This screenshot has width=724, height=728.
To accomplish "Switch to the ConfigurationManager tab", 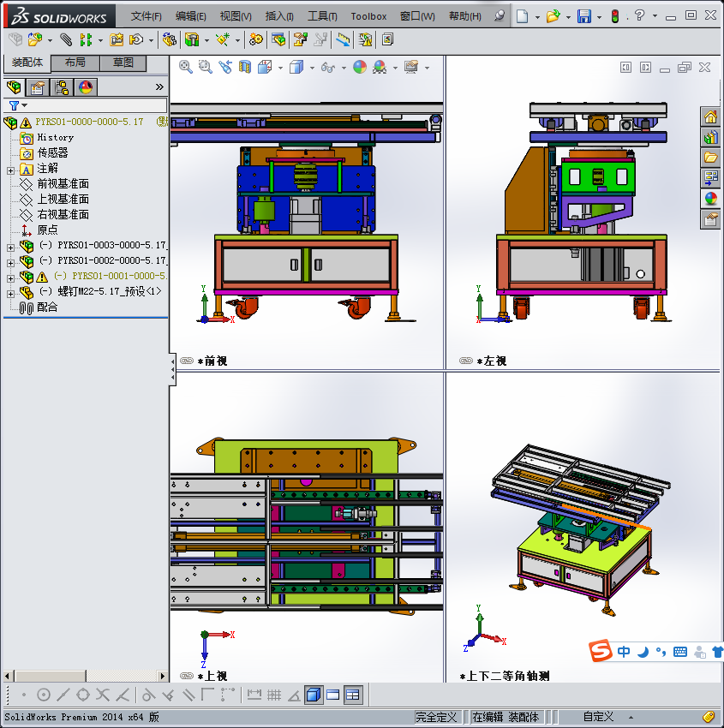I will pyautogui.click(x=62, y=87).
